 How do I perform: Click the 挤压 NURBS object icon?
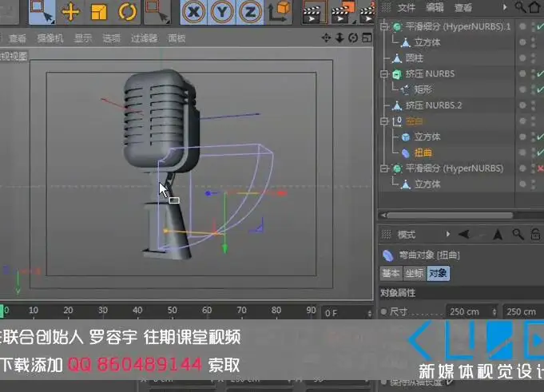click(397, 73)
